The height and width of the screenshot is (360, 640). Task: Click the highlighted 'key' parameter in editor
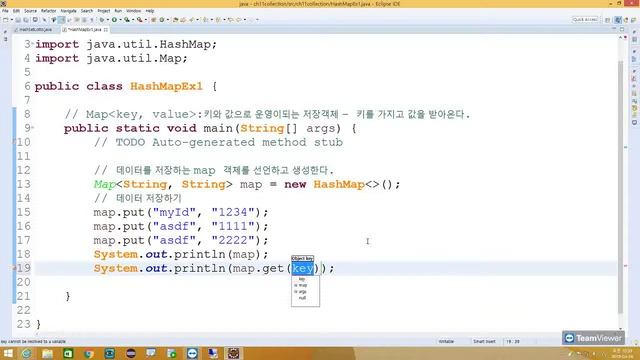pyautogui.click(x=302, y=268)
